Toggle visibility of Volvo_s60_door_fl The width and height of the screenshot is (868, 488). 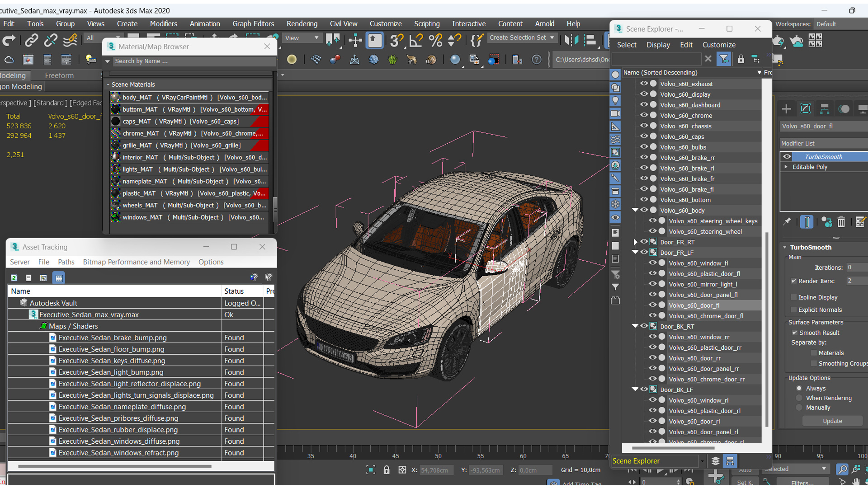[652, 305]
